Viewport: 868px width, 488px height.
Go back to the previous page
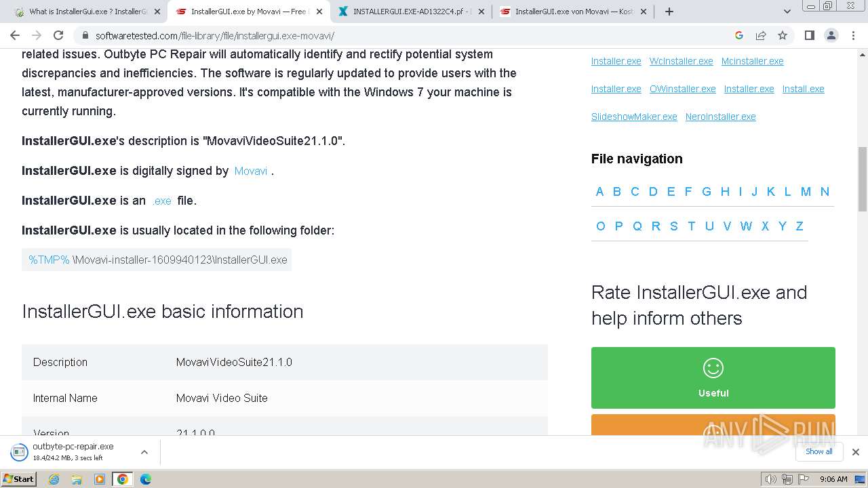(15, 35)
